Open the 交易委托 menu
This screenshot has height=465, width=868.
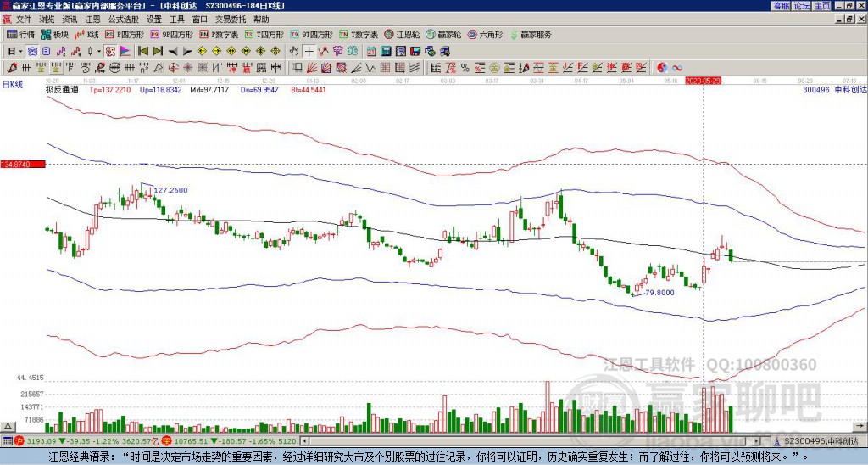tap(231, 20)
